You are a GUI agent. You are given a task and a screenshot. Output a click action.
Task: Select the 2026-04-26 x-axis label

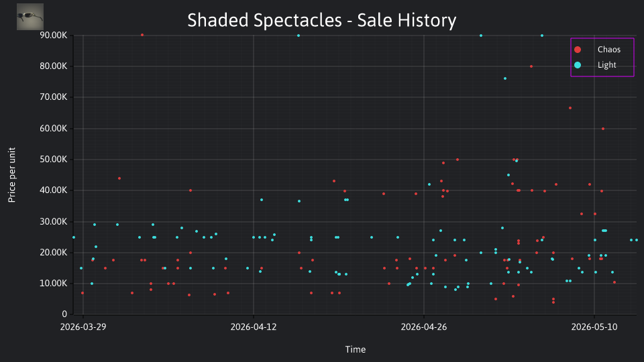tap(424, 327)
